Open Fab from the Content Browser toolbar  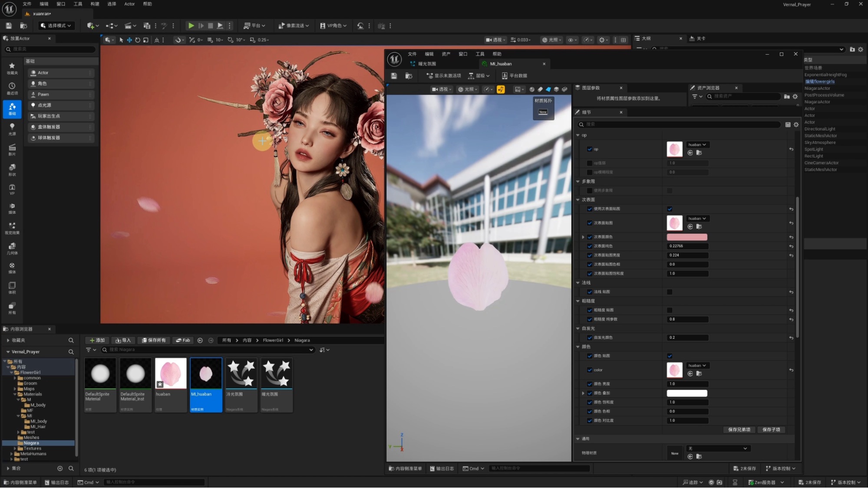tap(183, 341)
